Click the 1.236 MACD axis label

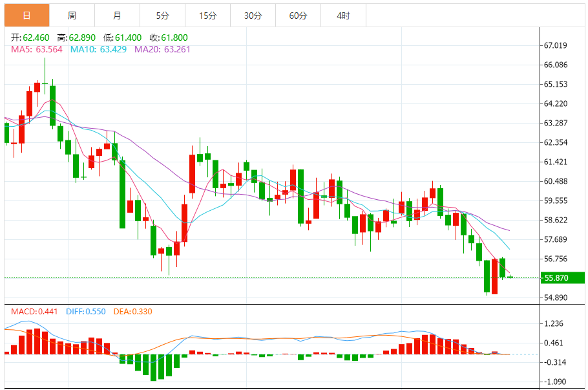pos(554,323)
